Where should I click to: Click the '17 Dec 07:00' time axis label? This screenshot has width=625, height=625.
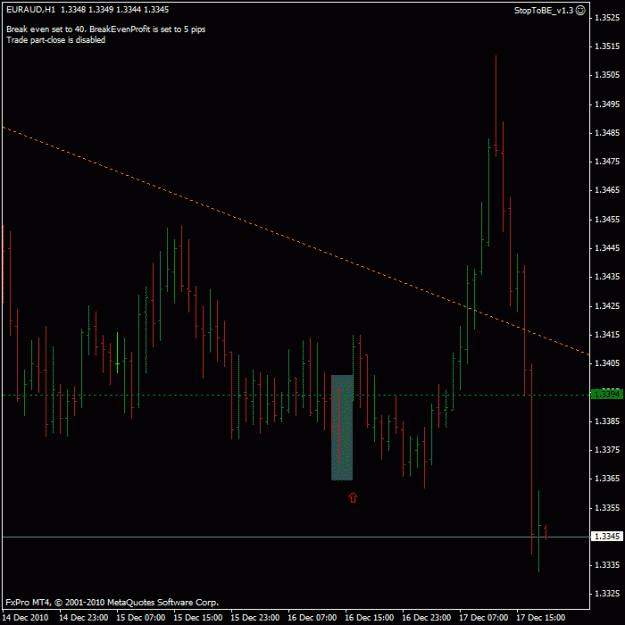[x=483, y=617]
